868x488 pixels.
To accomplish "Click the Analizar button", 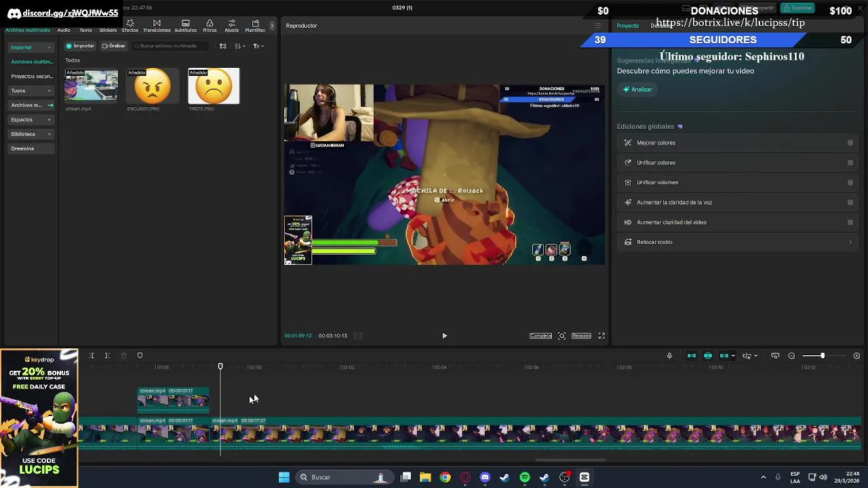I will [x=637, y=89].
